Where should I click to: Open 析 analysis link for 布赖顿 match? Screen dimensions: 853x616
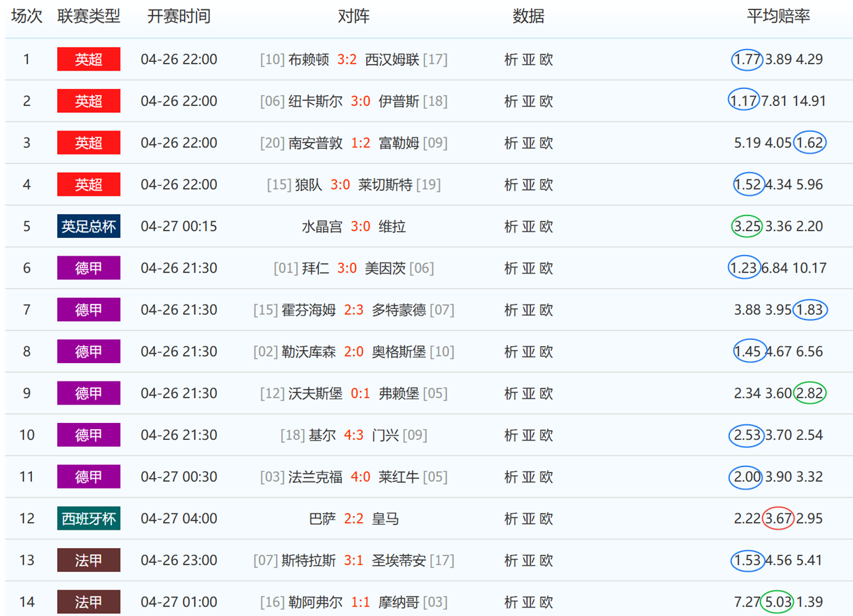(x=511, y=59)
